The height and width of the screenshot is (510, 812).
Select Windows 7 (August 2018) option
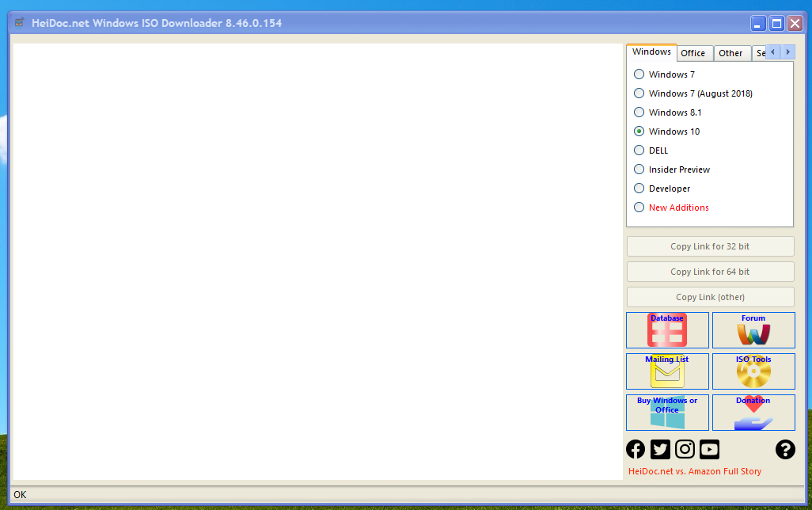[693, 93]
